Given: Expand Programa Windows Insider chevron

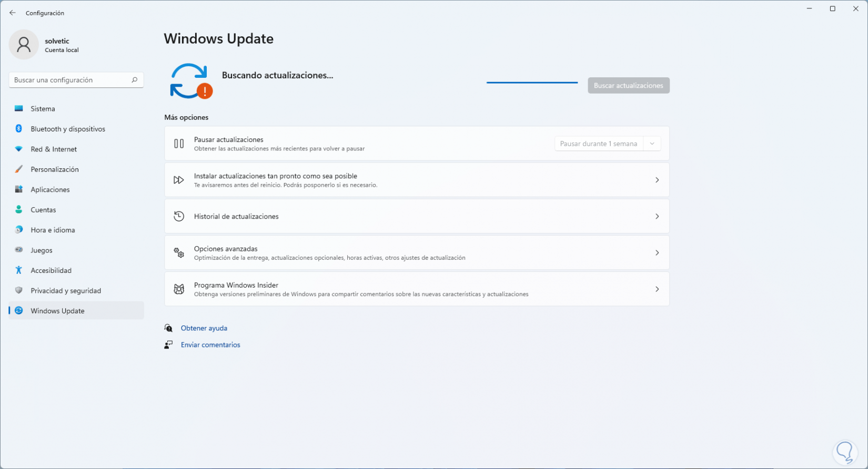Looking at the screenshot, I should (x=657, y=289).
